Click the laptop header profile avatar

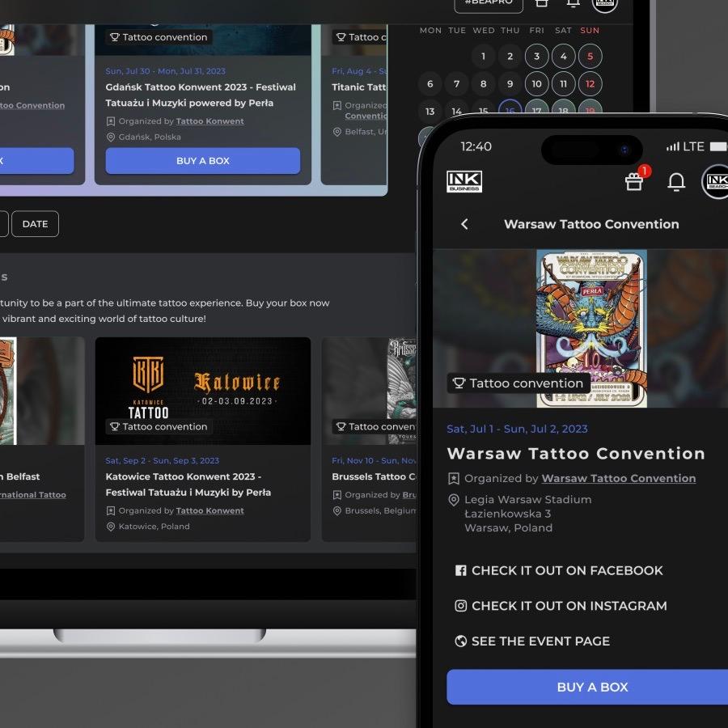click(604, 4)
